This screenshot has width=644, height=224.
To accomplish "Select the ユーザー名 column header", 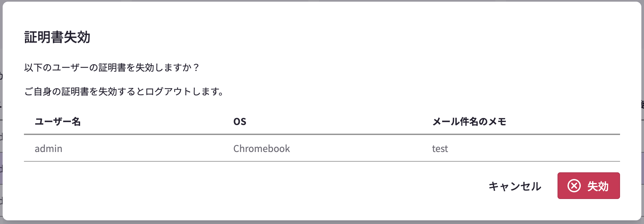I will pyautogui.click(x=58, y=122).
